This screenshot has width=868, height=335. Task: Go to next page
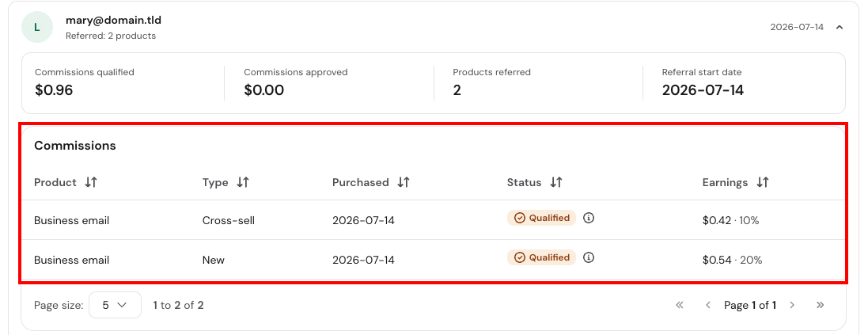792,305
